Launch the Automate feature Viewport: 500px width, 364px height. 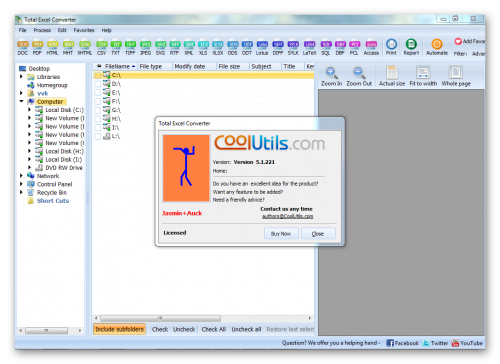point(437,47)
